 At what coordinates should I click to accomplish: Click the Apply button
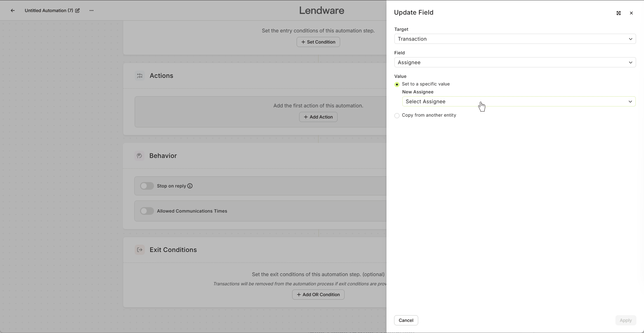click(x=626, y=320)
